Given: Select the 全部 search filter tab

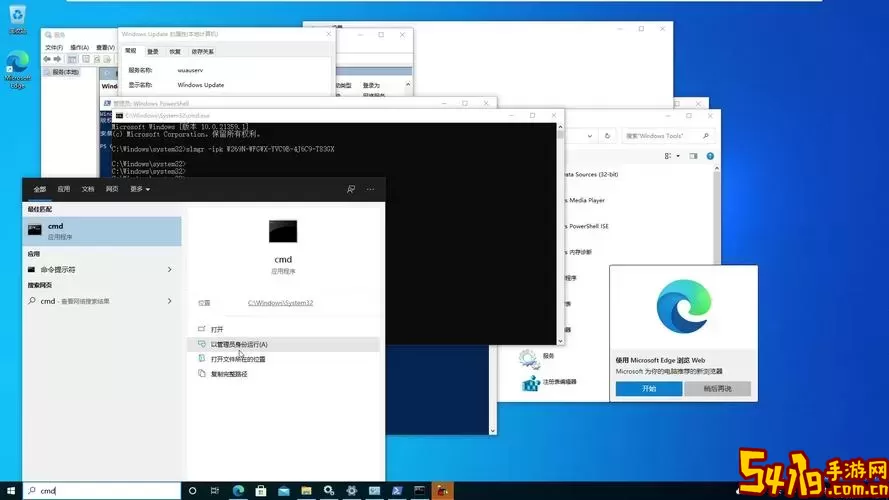Looking at the screenshot, I should [40, 189].
